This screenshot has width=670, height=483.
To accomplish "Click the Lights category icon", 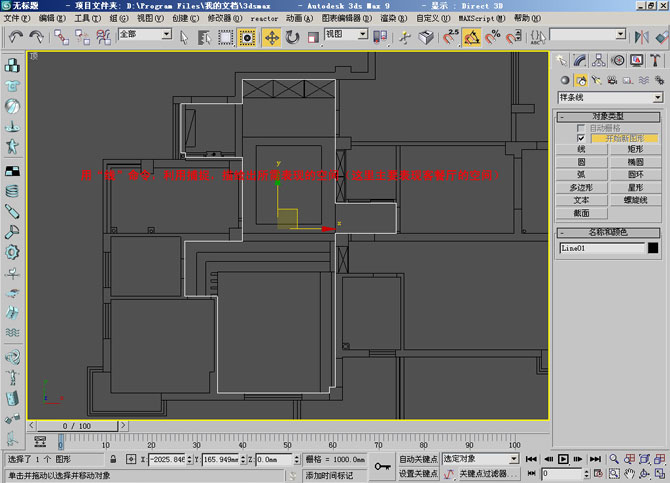I will 594,79.
